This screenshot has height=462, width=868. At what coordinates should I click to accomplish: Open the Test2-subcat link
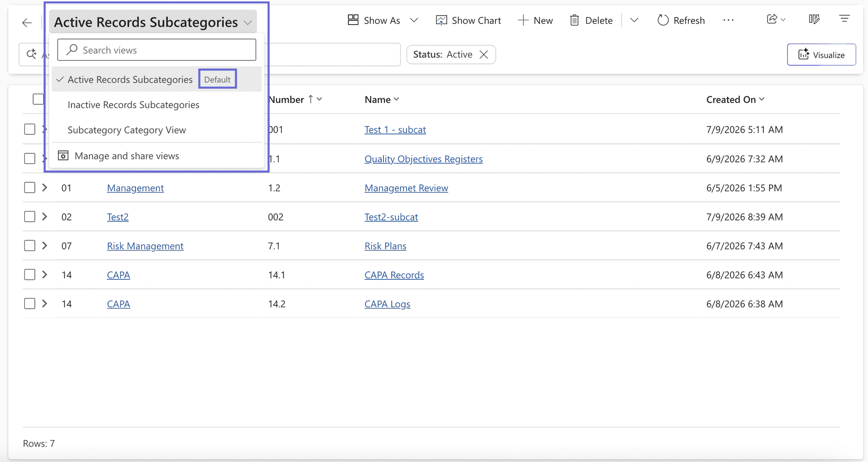tap(391, 217)
